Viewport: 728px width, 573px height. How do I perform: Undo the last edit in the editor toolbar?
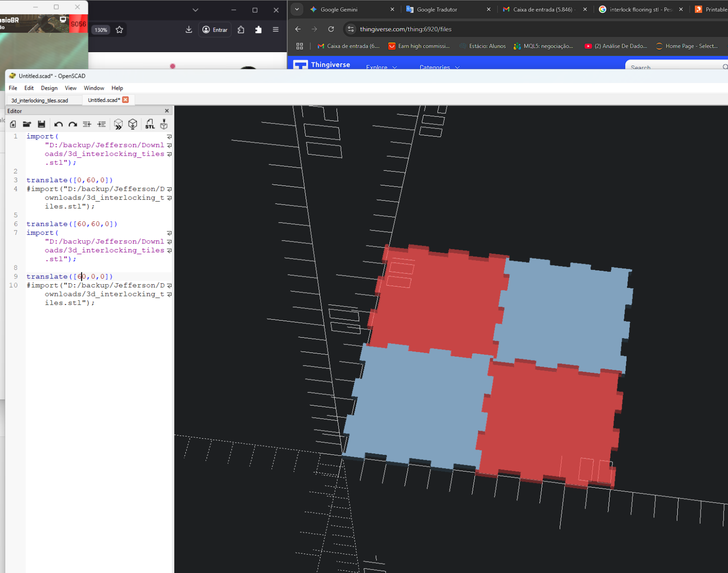58,124
